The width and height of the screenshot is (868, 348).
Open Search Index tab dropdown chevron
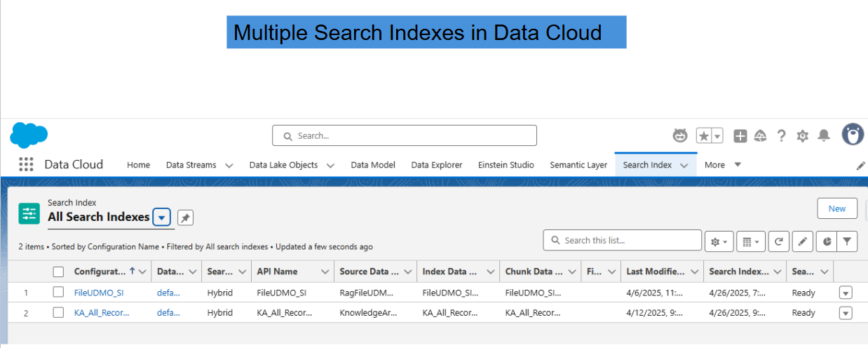click(684, 166)
